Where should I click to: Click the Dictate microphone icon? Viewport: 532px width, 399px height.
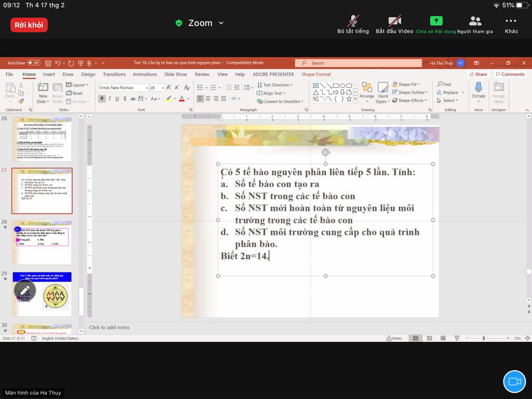point(478,87)
